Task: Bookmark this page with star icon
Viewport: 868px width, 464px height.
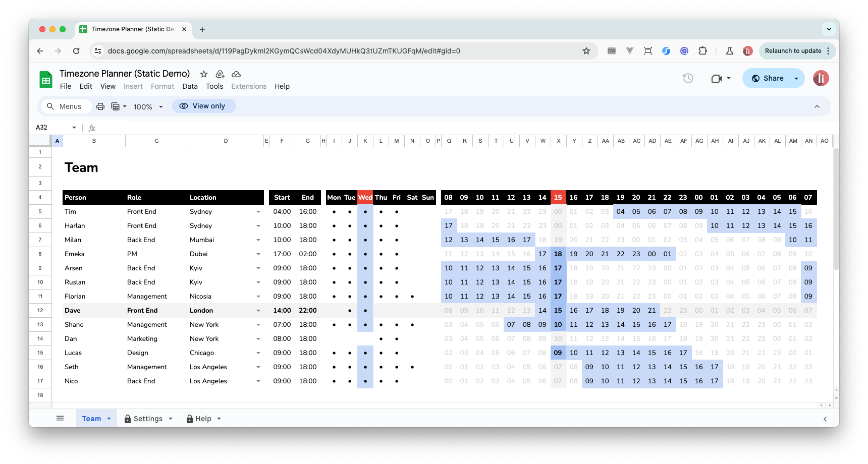Action: point(586,51)
